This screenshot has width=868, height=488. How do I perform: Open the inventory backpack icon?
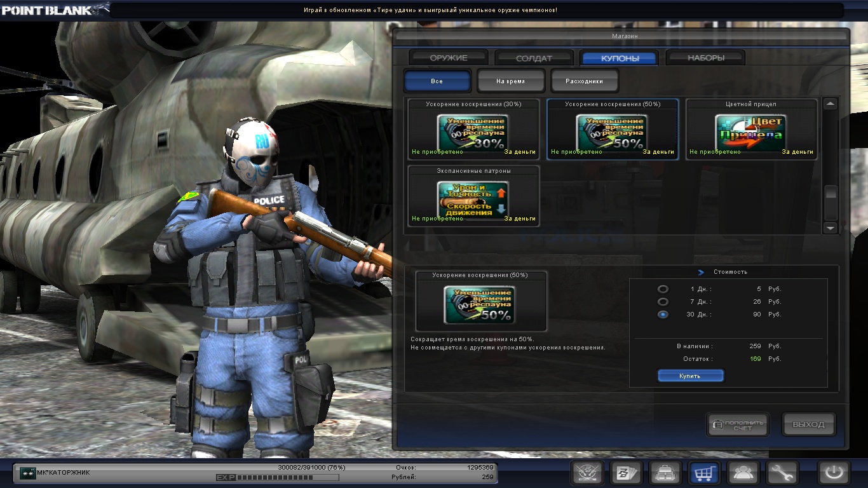pyautogui.click(x=665, y=473)
